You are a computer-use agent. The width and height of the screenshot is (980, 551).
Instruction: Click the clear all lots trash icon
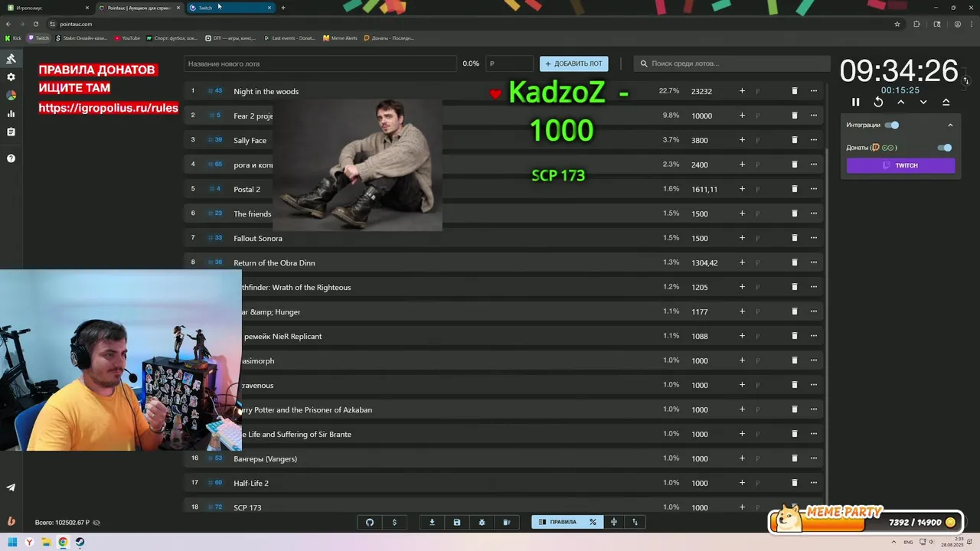506,522
